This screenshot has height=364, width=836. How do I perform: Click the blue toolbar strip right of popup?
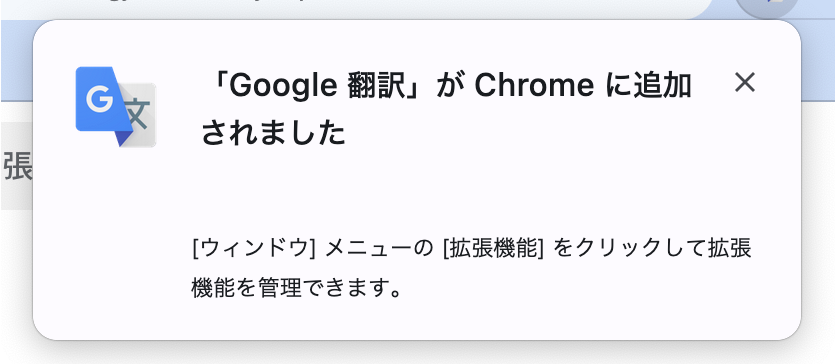pyautogui.click(x=819, y=60)
